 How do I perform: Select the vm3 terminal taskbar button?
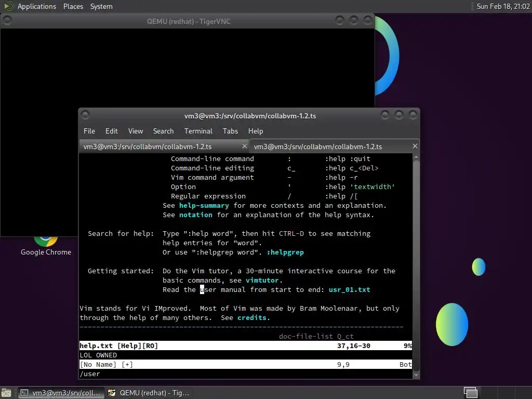[61, 393]
